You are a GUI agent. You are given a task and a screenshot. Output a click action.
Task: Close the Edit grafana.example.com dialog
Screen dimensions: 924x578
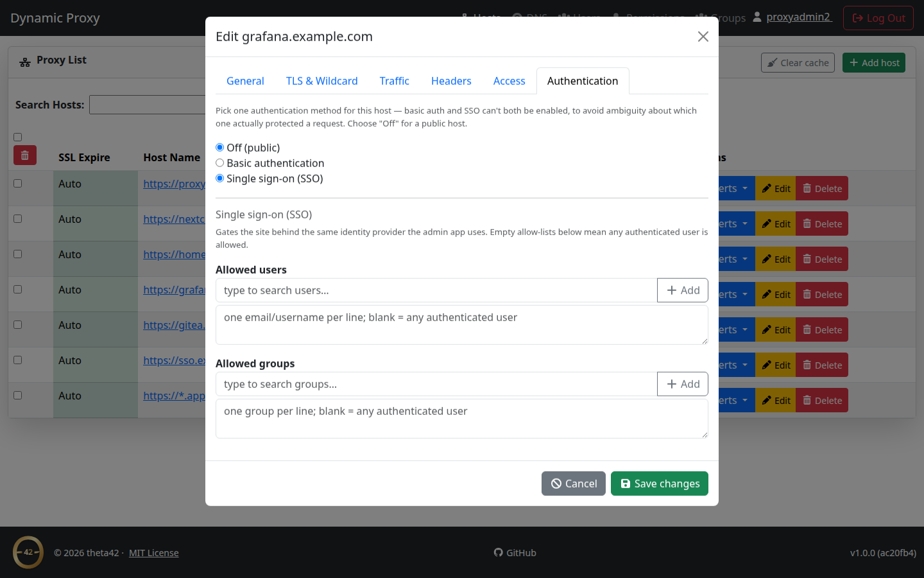tap(703, 37)
